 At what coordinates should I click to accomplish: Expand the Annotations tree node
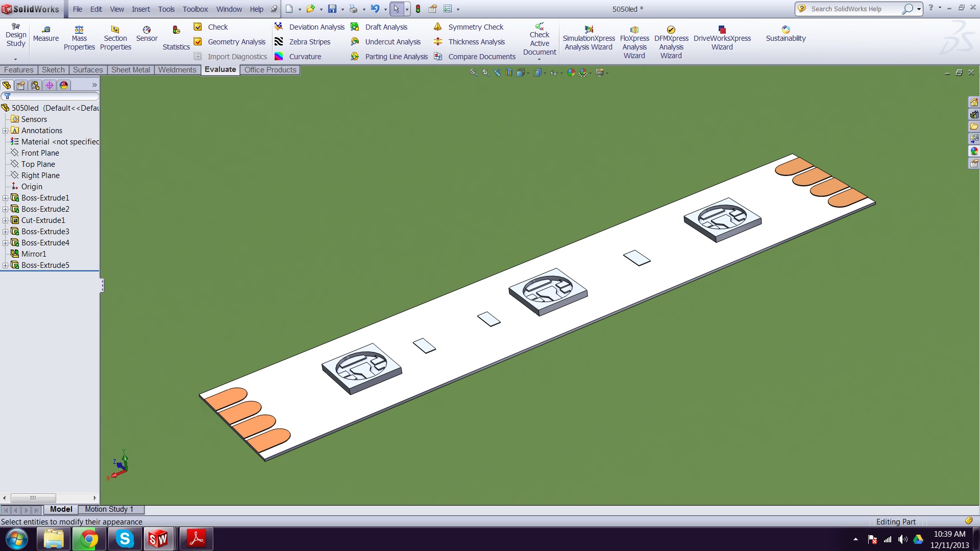6,131
